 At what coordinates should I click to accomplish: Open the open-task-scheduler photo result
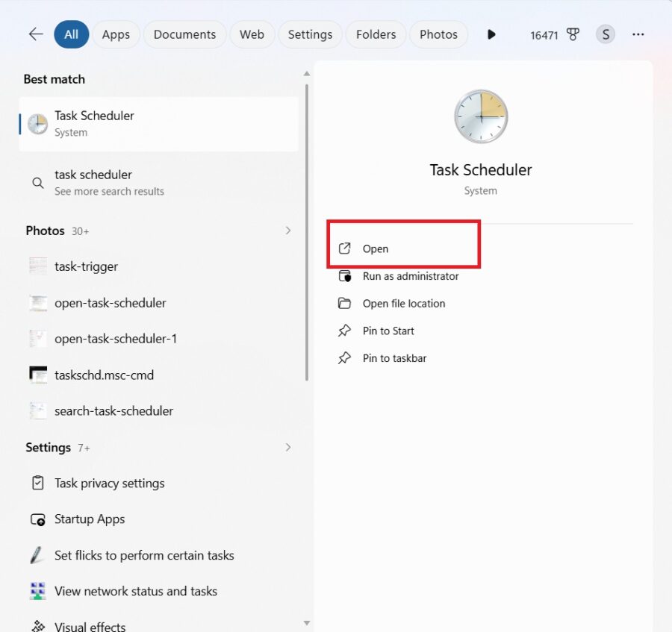click(x=158, y=303)
